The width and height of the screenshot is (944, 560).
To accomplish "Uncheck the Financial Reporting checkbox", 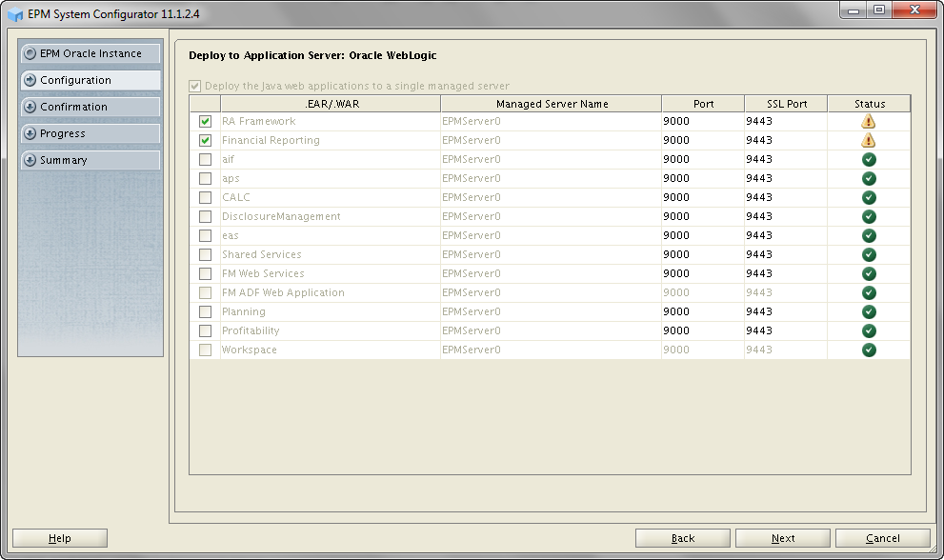I will (206, 140).
